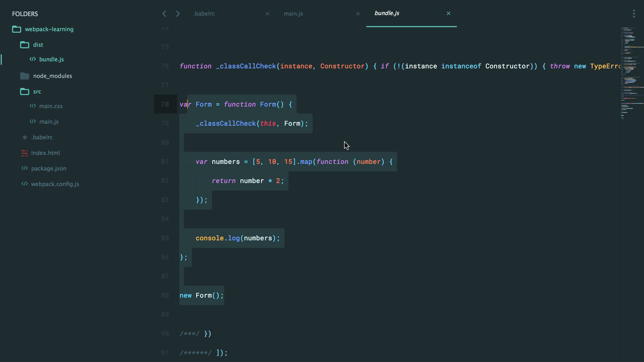Click the code icon beside sidebar main.js
Image resolution: width=644 pixels, height=362 pixels.
click(x=33, y=121)
